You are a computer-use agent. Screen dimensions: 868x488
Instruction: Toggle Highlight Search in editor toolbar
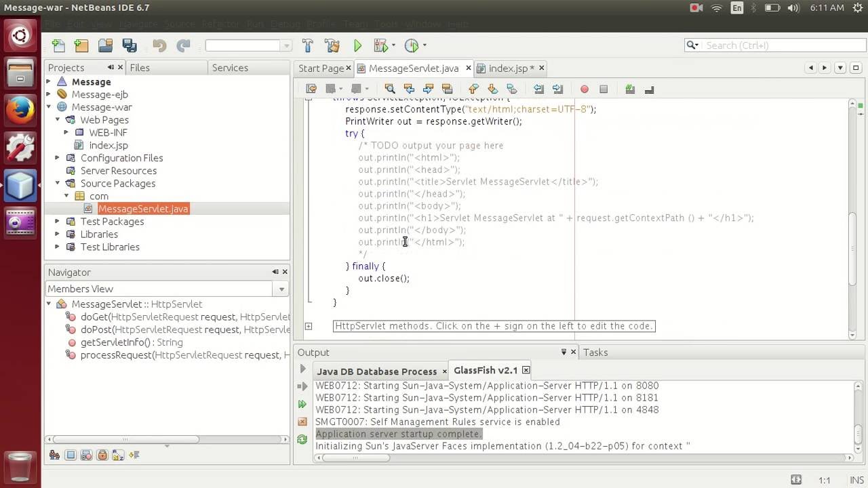[447, 89]
